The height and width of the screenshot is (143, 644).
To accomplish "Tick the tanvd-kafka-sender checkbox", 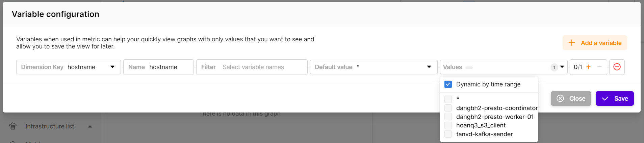I will tap(448, 134).
